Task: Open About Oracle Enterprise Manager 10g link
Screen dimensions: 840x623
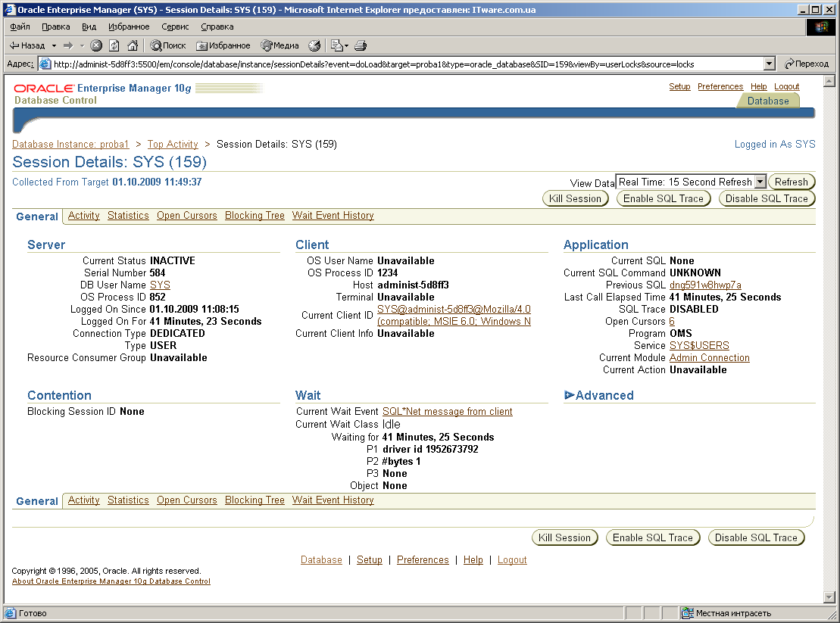Action: click(111, 581)
